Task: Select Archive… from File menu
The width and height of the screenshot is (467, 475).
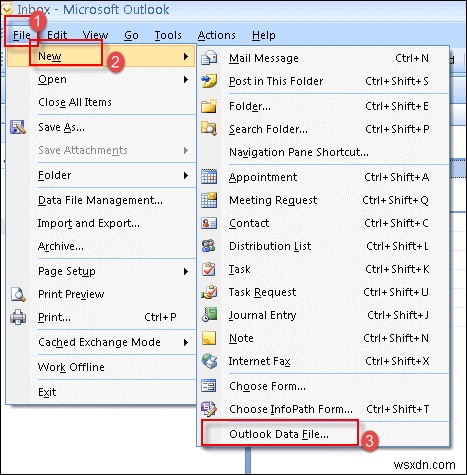Action: [61, 246]
